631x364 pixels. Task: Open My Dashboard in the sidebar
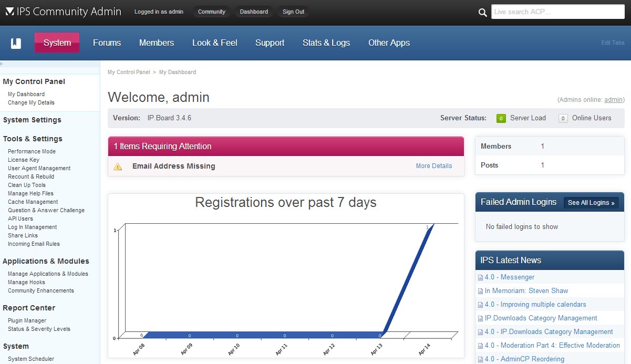26,95
